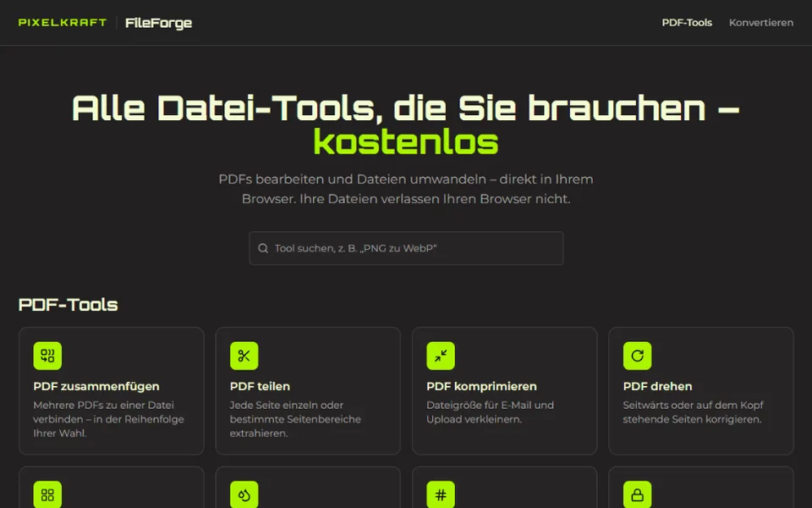Click the water droplet icon tile
Image resolution: width=812 pixels, height=508 pixels.
pyautogui.click(x=244, y=494)
